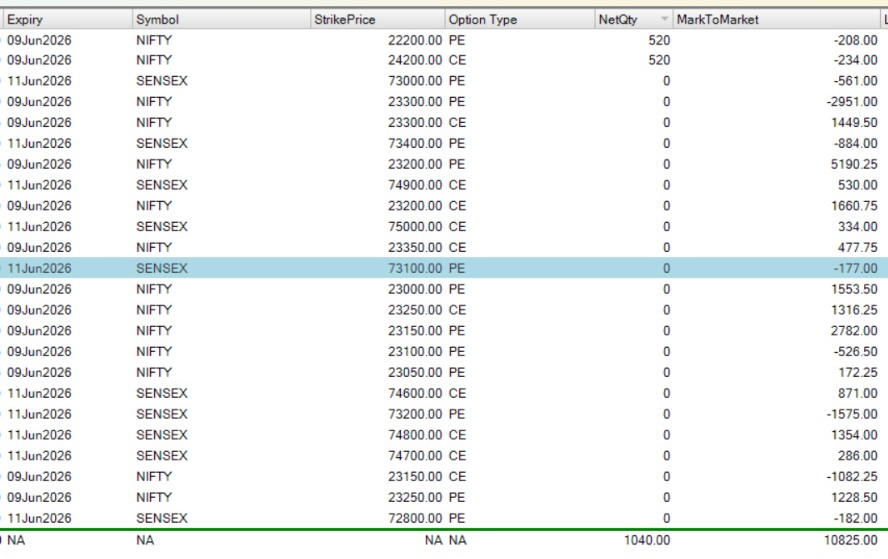Click the Option Type column header
The image size is (888, 559).
coord(519,19)
